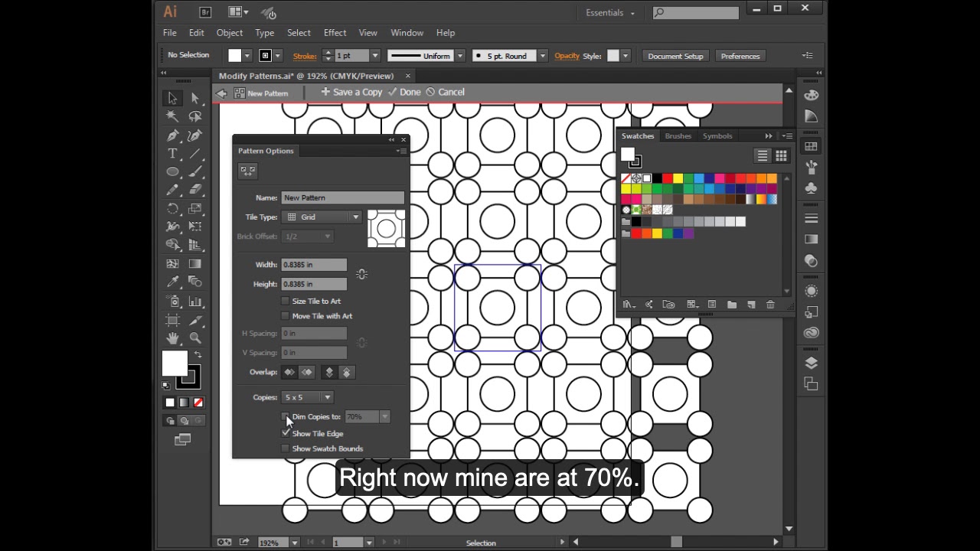The height and width of the screenshot is (551, 980).
Task: Open stroke weight dropdown
Action: coord(375,56)
